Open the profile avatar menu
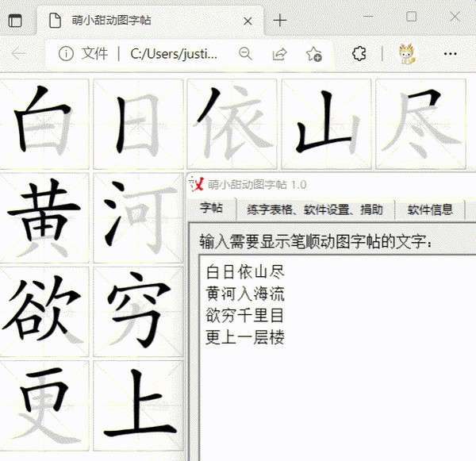476x461 pixels. [407, 54]
